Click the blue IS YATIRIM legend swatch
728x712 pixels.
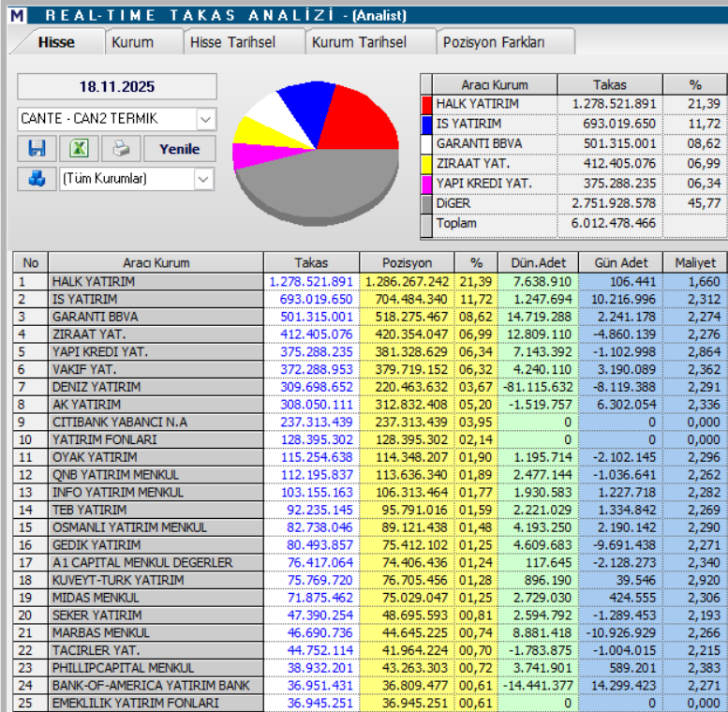[x=426, y=125]
